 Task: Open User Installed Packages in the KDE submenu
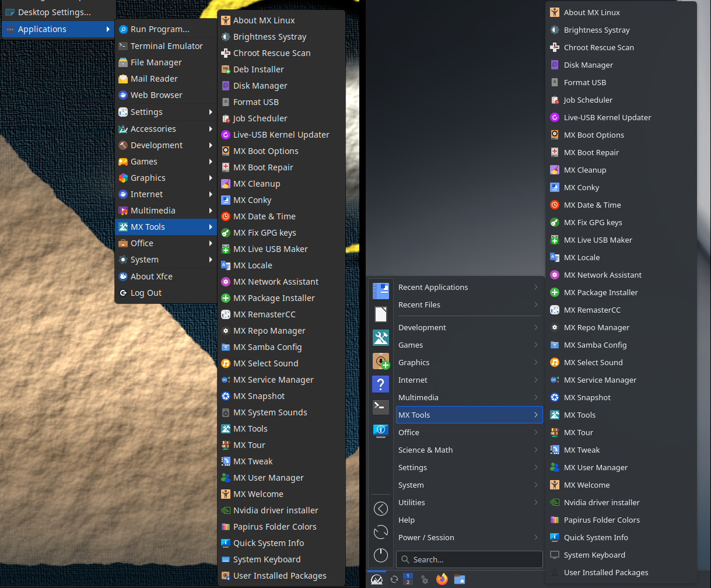[621, 572]
